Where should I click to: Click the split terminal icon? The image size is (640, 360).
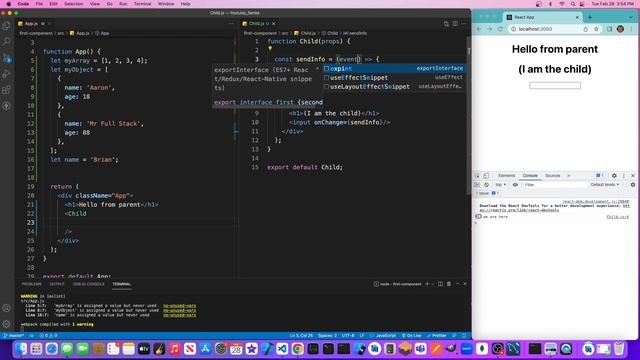(x=440, y=284)
